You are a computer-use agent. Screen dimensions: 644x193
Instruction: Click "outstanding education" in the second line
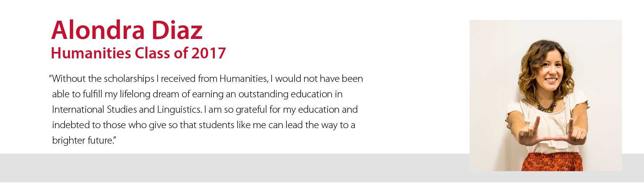click(285, 94)
